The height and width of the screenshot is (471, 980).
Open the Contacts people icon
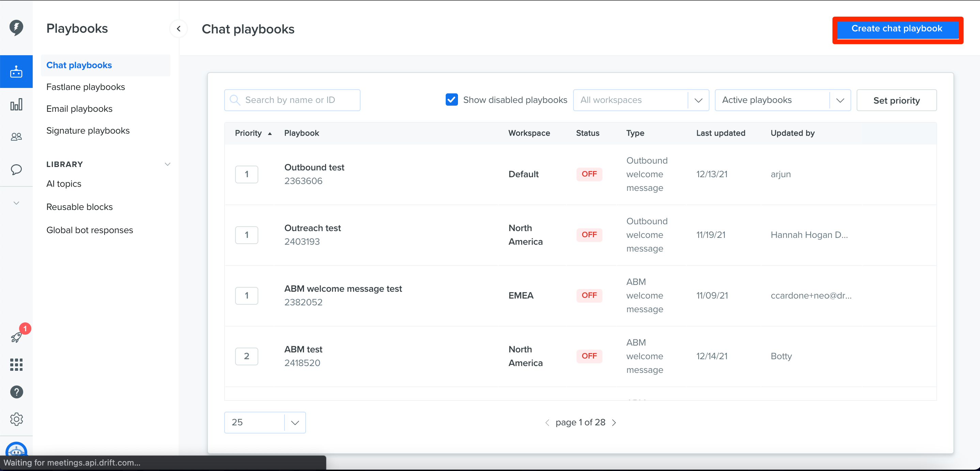[x=16, y=137]
